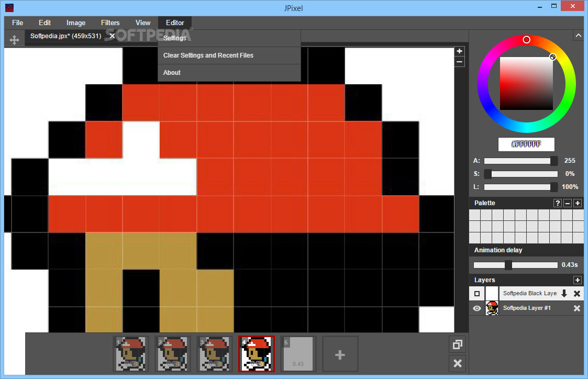588x379 pixels.
Task: Zoom out with the minus canvas button
Action: (459, 62)
